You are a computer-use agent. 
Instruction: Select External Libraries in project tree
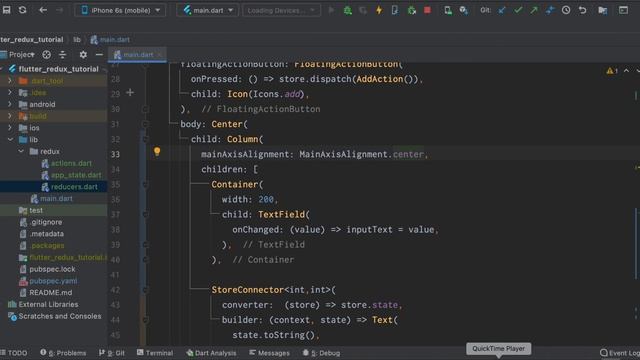43,304
